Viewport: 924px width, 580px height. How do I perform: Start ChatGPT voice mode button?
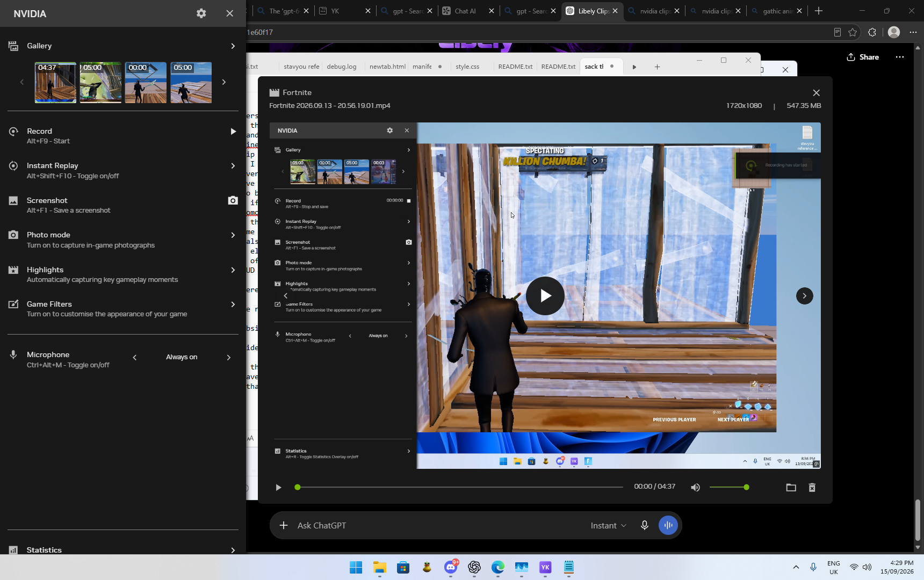coord(668,525)
